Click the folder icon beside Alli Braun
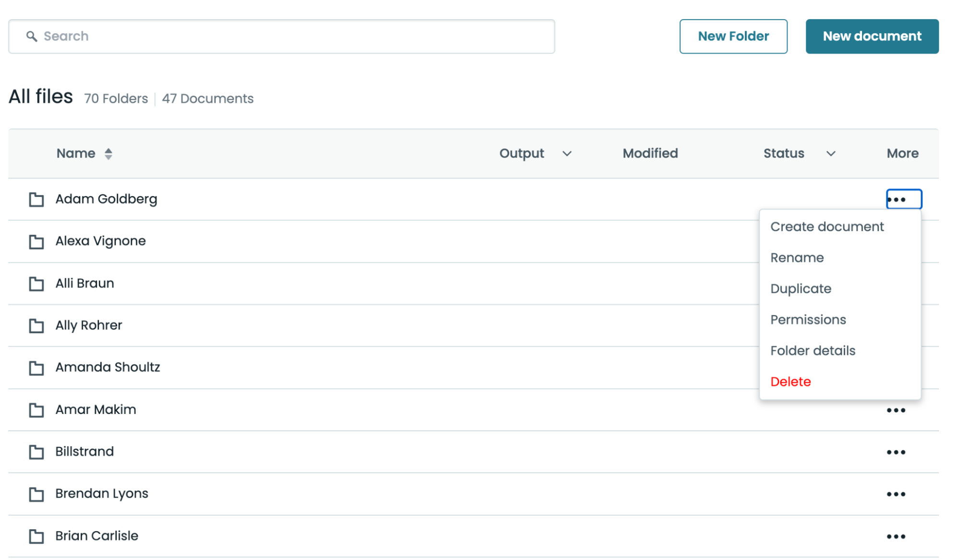The width and height of the screenshot is (960, 560). pos(36,284)
